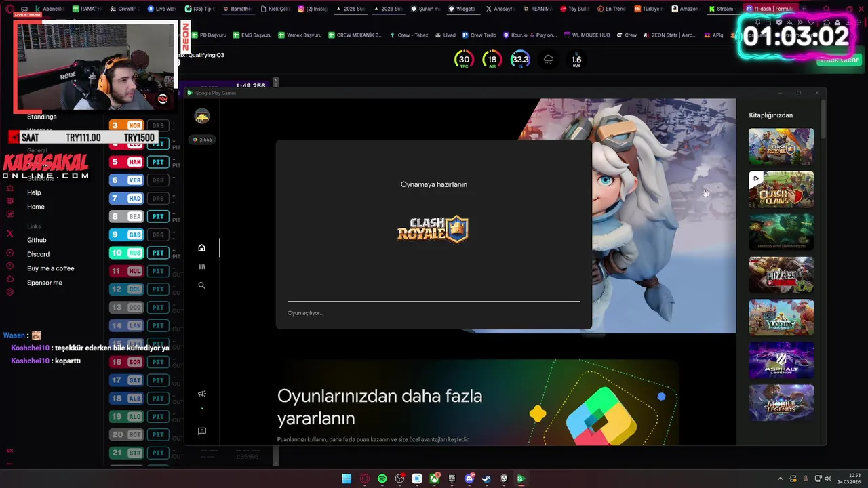This screenshot has height=488, width=868.
Task: Click the Clash Royale logo in loading dialog
Action: (x=433, y=229)
